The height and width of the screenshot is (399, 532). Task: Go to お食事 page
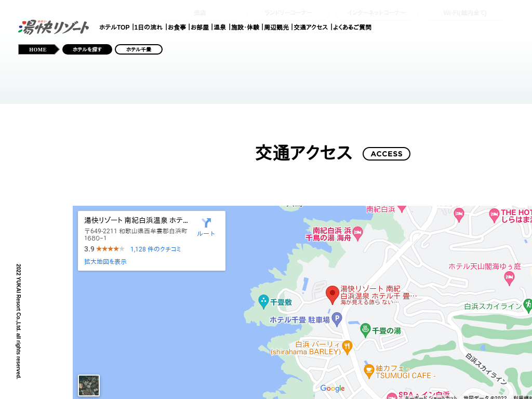pyautogui.click(x=177, y=27)
